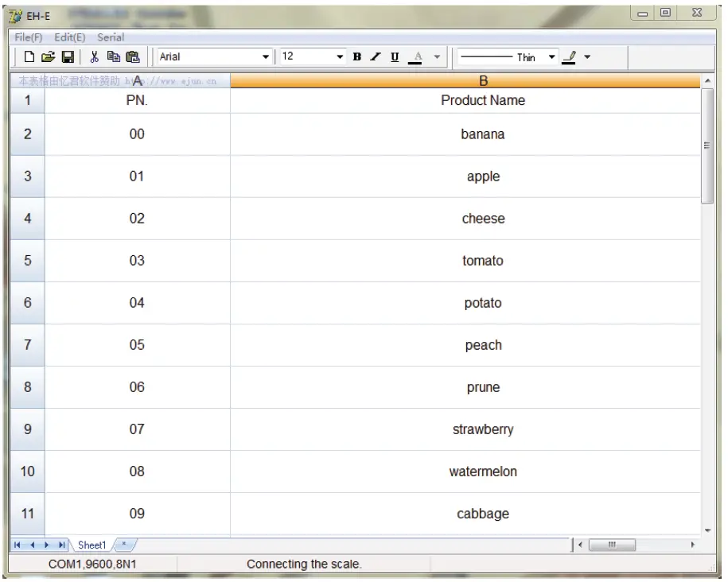This screenshot has height=582, width=728.
Task: Select the cell with value '09'
Action: (138, 514)
